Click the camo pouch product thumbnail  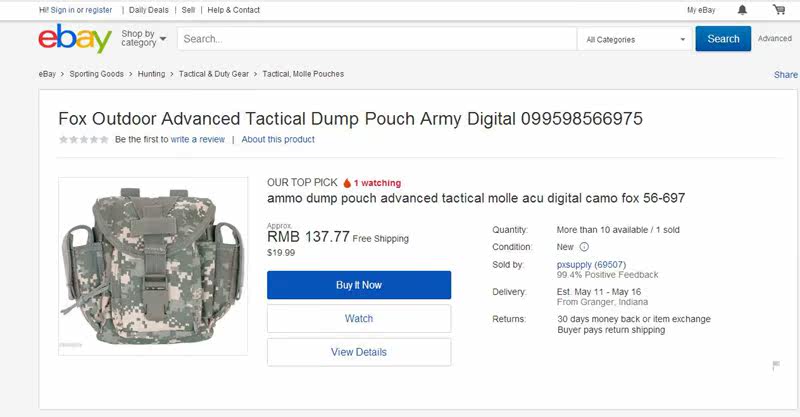pyautogui.click(x=153, y=266)
